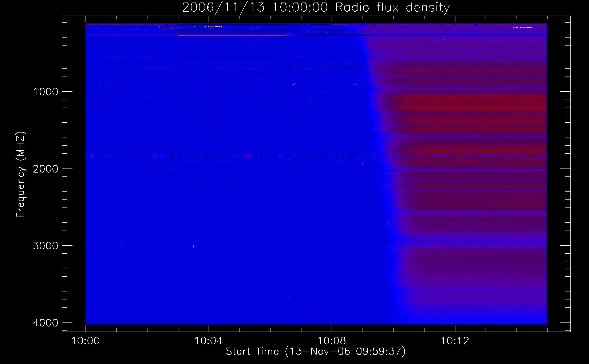Click the '10:08' time tick label
Viewport: 589px width, 364px height.
332,341
